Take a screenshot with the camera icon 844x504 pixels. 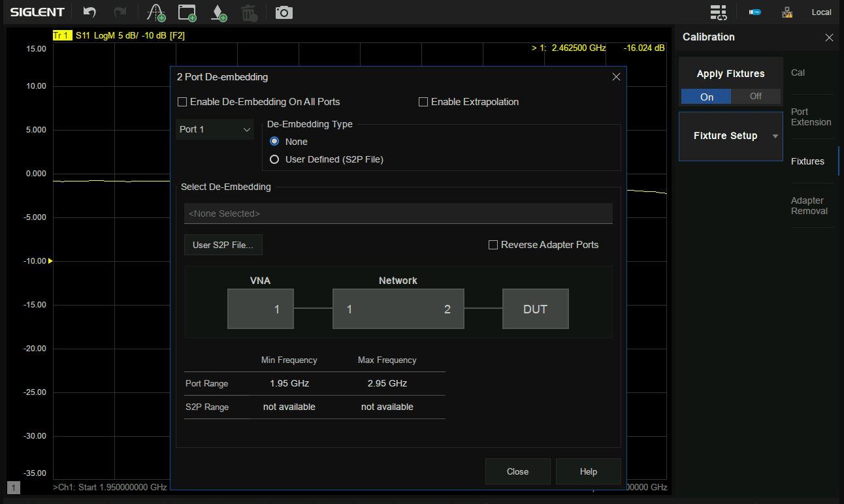(284, 12)
